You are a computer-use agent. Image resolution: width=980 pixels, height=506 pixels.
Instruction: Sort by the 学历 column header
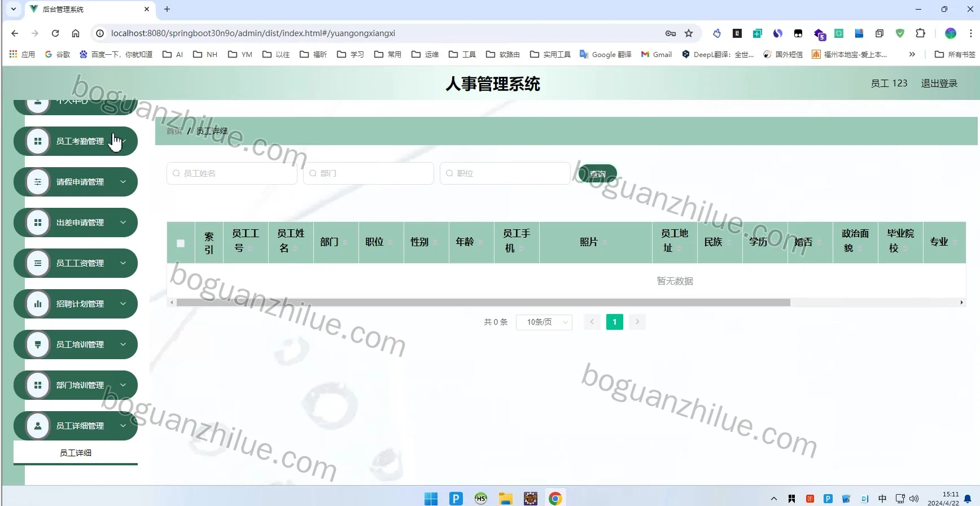click(765, 242)
